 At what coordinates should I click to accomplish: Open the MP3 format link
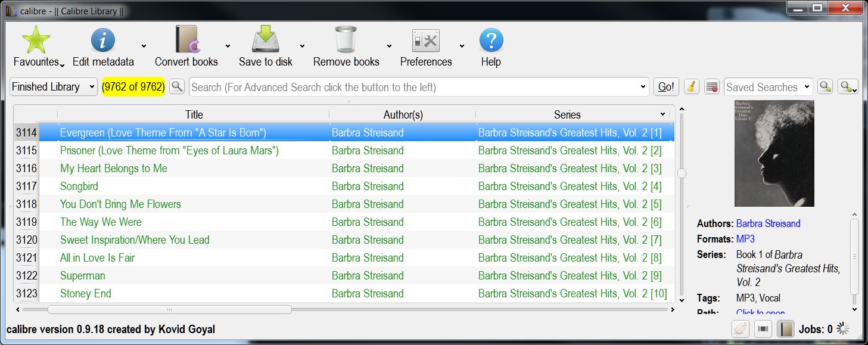[745, 239]
